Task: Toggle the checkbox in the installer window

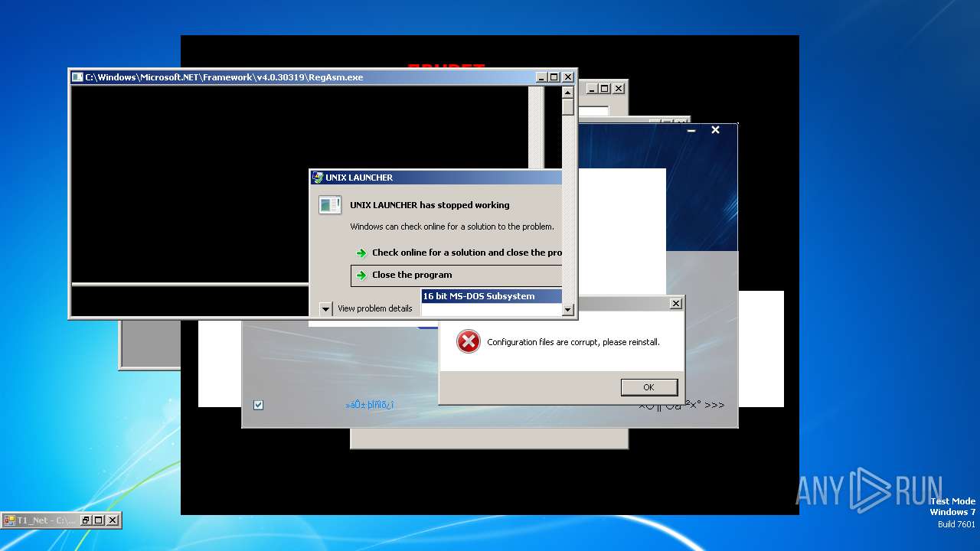Action: [258, 405]
